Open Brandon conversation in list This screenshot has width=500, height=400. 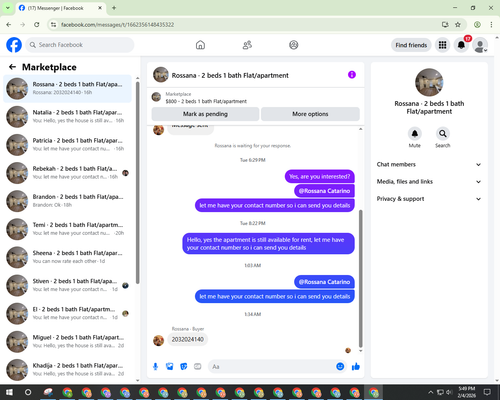[67, 201]
